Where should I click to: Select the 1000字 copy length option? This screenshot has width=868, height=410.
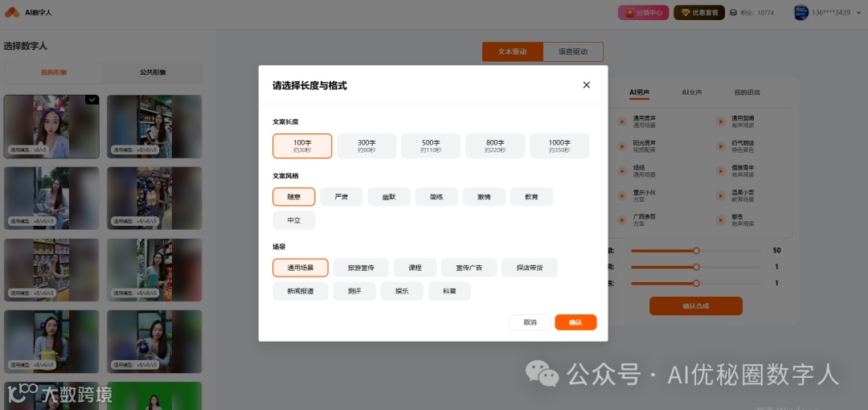(559, 146)
